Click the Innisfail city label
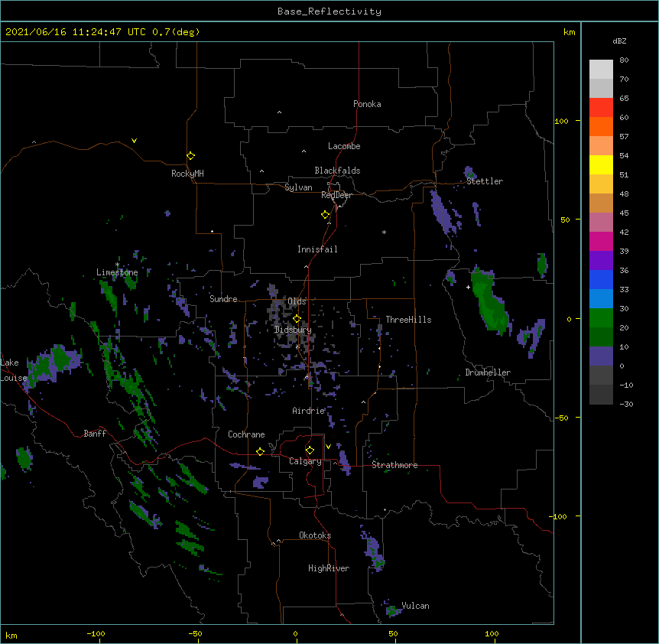Image resolution: width=659 pixels, height=644 pixels. pyautogui.click(x=317, y=249)
